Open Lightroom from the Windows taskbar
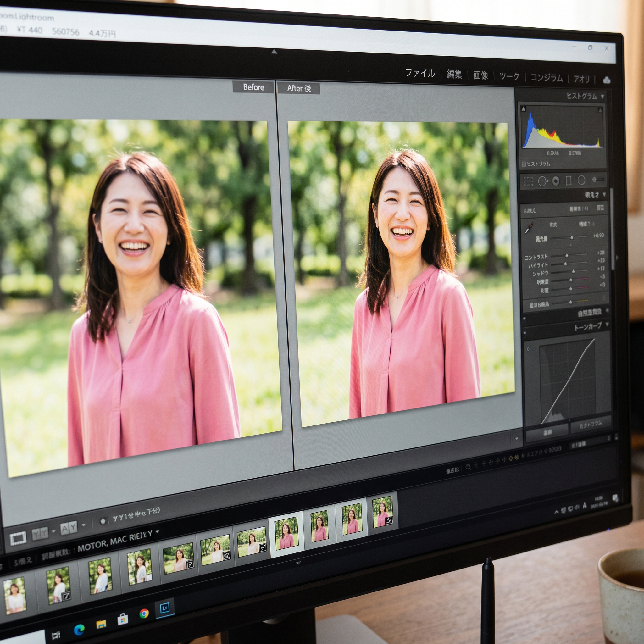The width and height of the screenshot is (644, 644). click(x=165, y=608)
